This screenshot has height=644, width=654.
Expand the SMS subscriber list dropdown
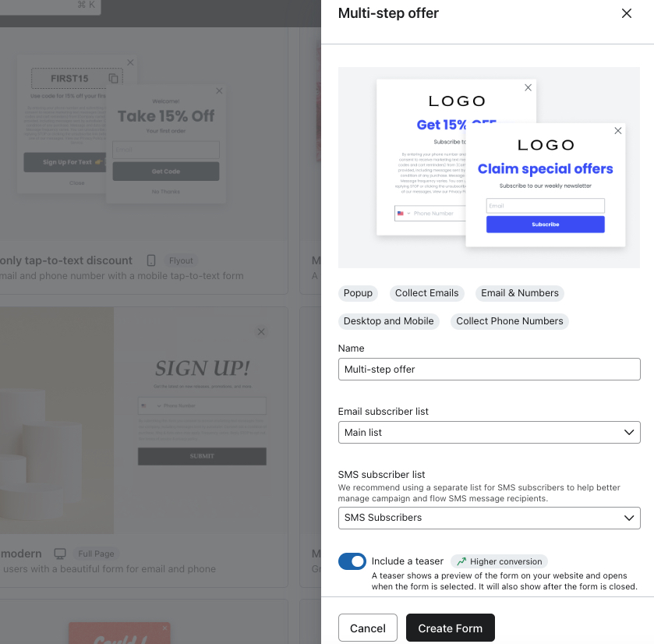pos(489,518)
